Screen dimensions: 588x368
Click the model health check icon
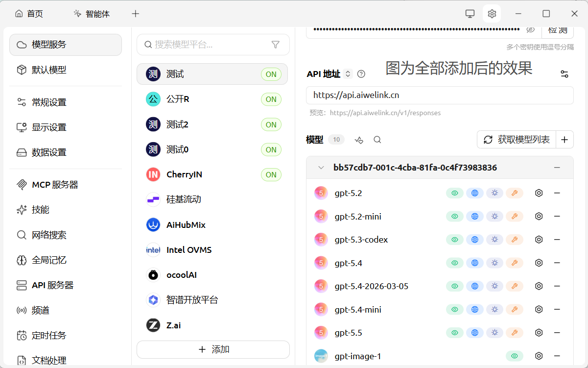coord(359,140)
